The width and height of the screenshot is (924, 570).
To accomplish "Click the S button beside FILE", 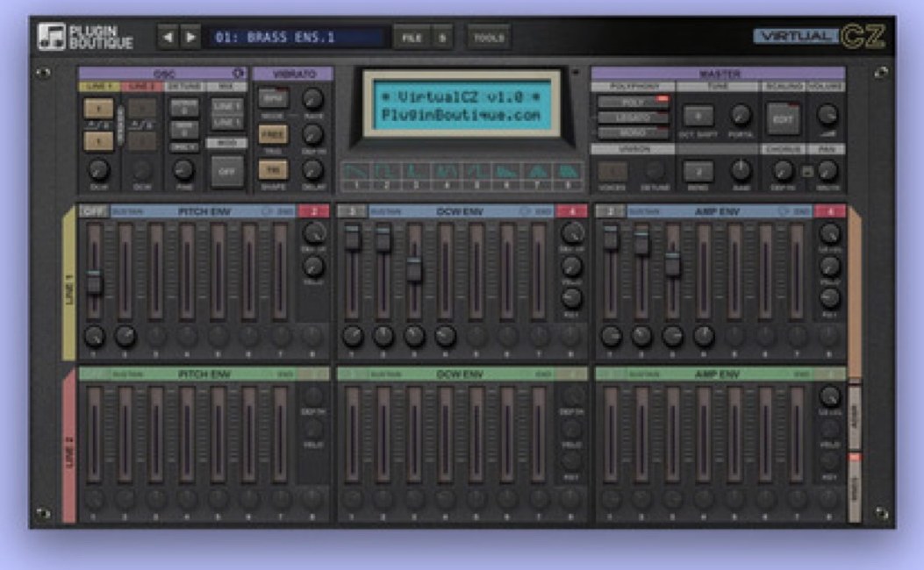I will tap(442, 38).
